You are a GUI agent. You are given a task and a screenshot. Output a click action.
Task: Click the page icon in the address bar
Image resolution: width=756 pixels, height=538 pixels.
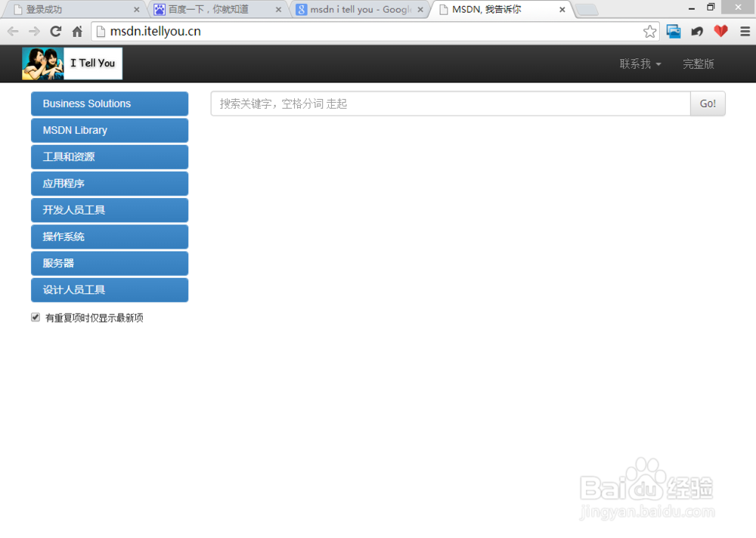click(101, 32)
